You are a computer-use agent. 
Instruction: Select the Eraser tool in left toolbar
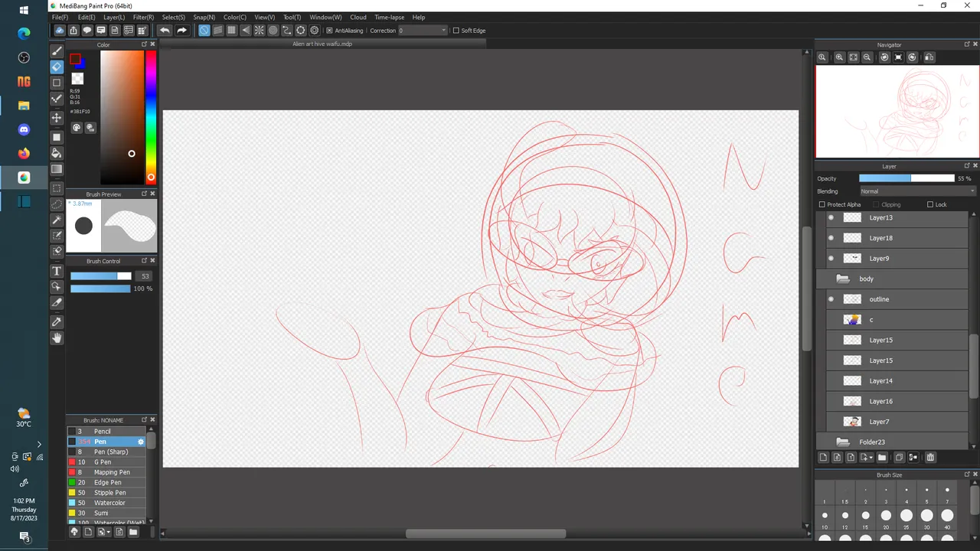(57, 67)
